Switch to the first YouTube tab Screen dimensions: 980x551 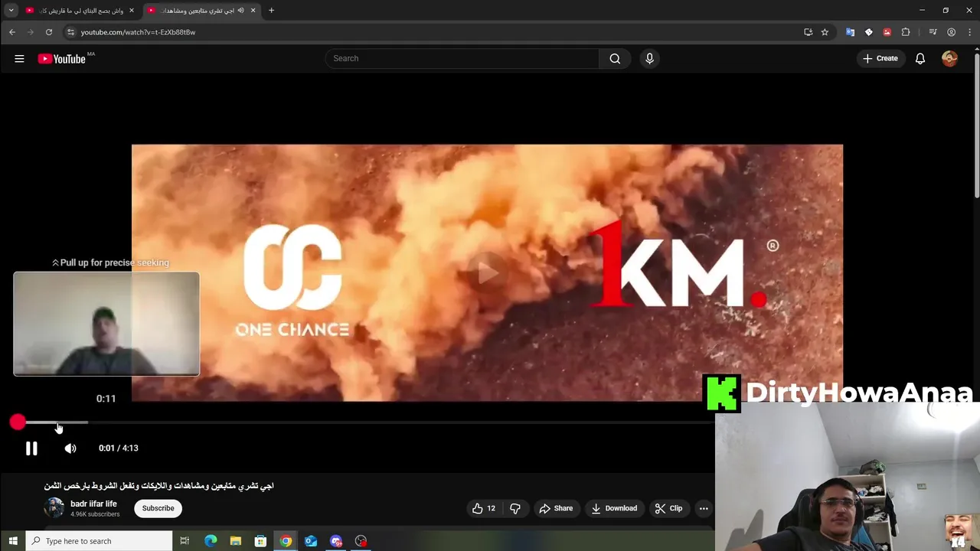tap(80, 11)
